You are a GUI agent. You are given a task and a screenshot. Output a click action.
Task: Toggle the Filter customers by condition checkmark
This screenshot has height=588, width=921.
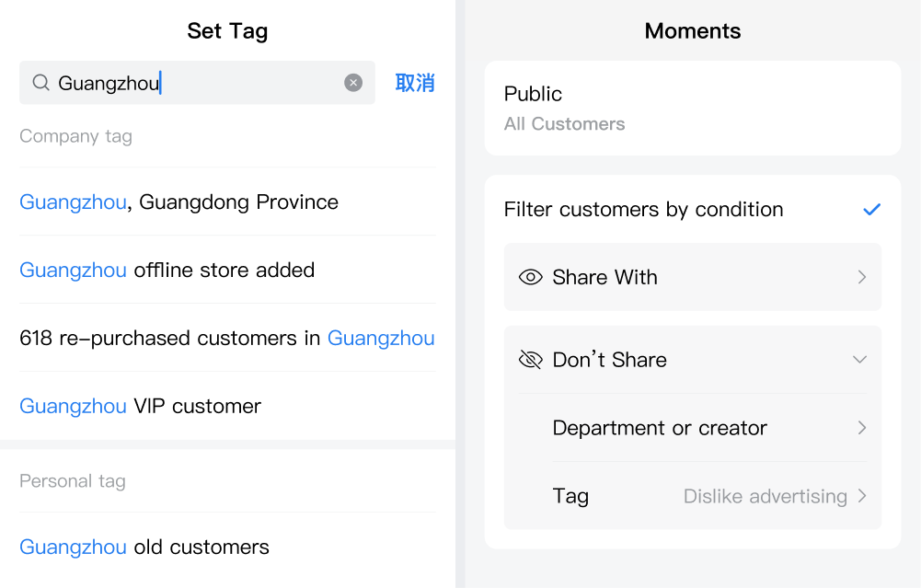click(x=871, y=209)
